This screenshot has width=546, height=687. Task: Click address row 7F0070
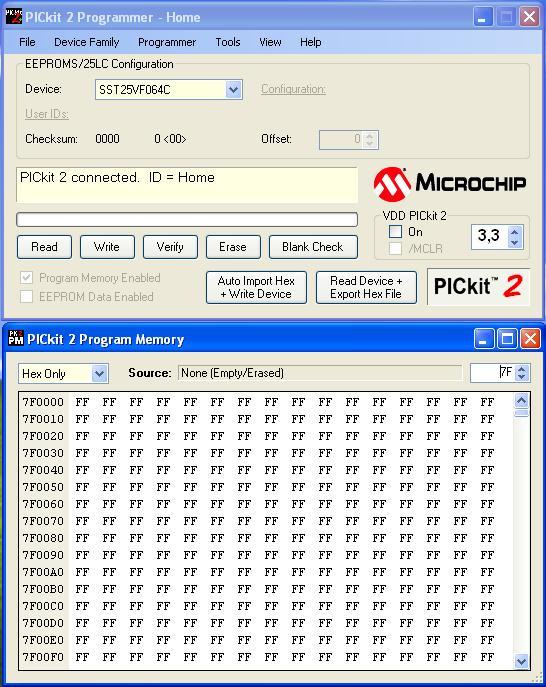coord(43,521)
